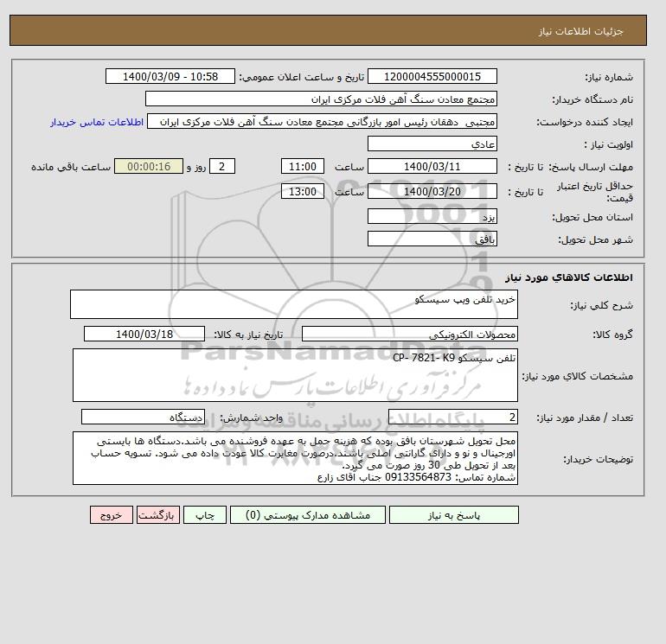Click the need date field 1400/03/18
The width and height of the screenshot is (666, 644).
coord(144,334)
